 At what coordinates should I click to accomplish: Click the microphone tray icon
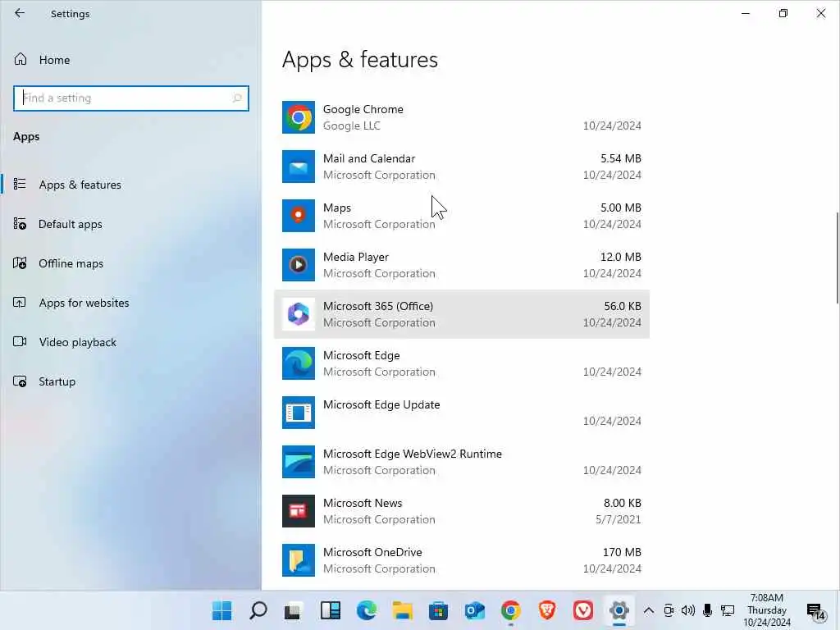[x=707, y=610]
